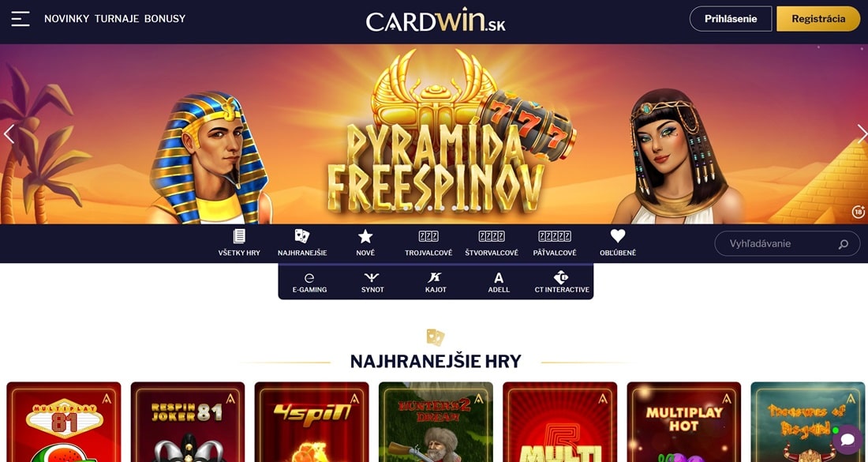868x462 pixels.
Task: Click the Prihlásenie button
Action: 731,19
